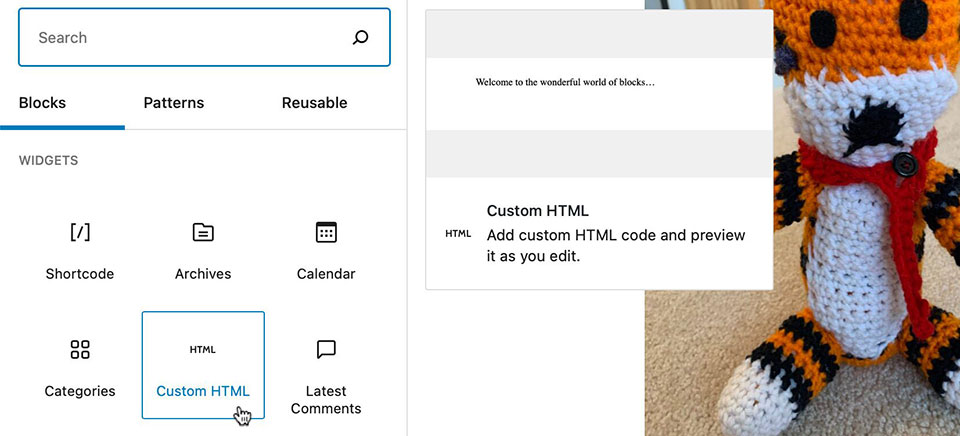
Task: Click the Archives folder icon
Action: point(203,233)
